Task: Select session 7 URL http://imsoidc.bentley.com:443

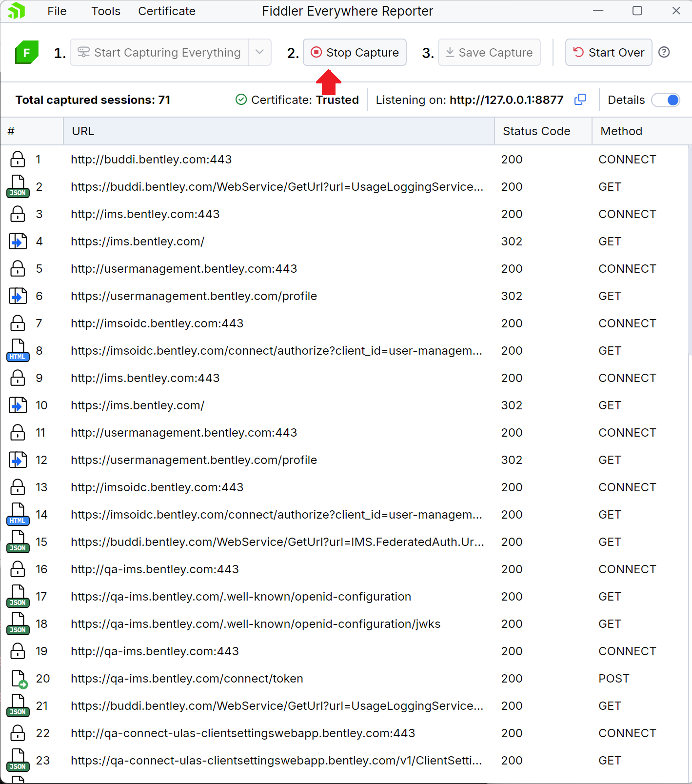Action: coord(157,323)
